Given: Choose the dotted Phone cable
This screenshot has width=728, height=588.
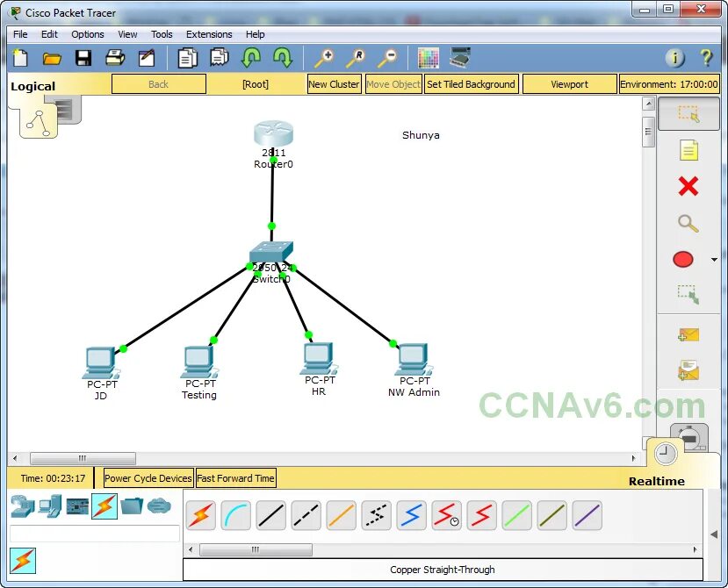Looking at the screenshot, I should pyautogui.click(x=377, y=516).
